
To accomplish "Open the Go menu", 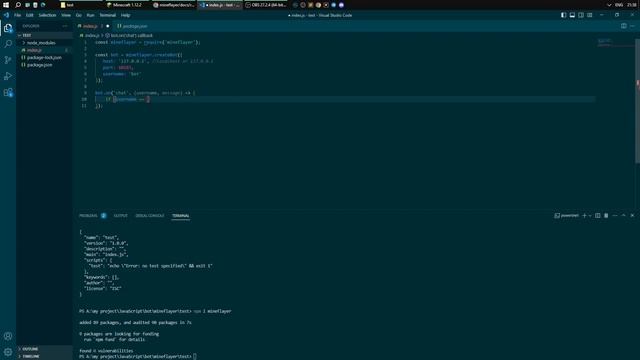I will (x=79, y=15).
